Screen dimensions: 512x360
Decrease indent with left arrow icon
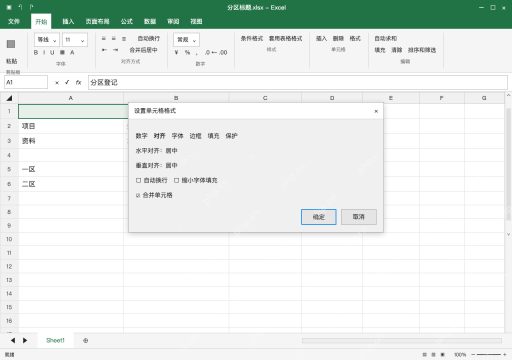coord(104,50)
